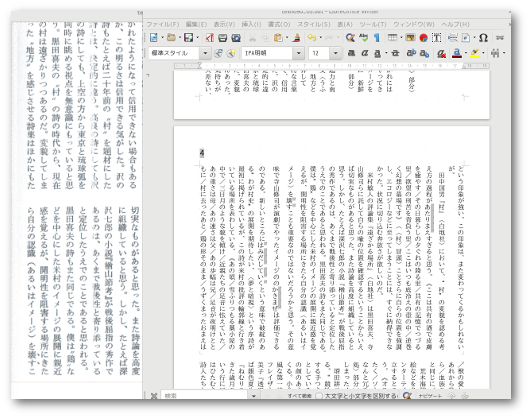Open the ファイル(F) menu
530x418 pixels.
[x=163, y=24]
